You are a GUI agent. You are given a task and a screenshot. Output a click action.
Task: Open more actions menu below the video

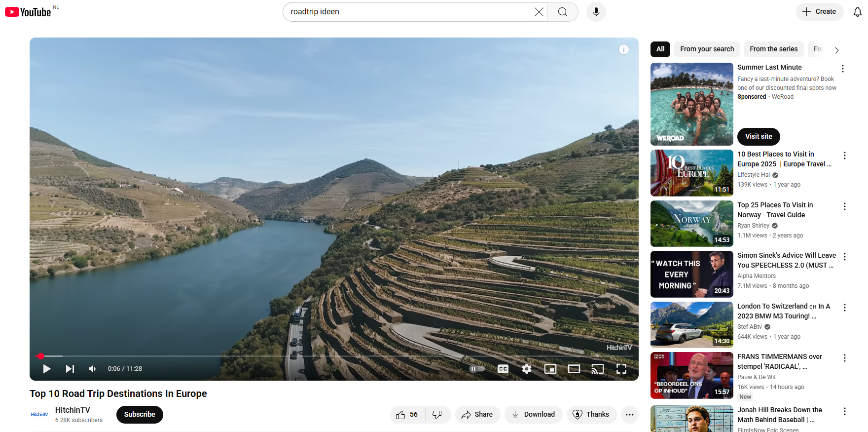click(x=629, y=415)
